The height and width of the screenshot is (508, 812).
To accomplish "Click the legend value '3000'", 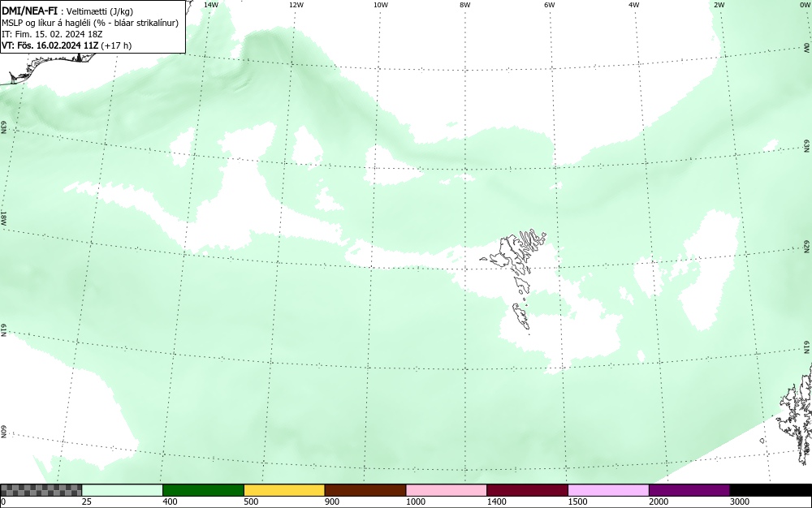I will point(740,502).
